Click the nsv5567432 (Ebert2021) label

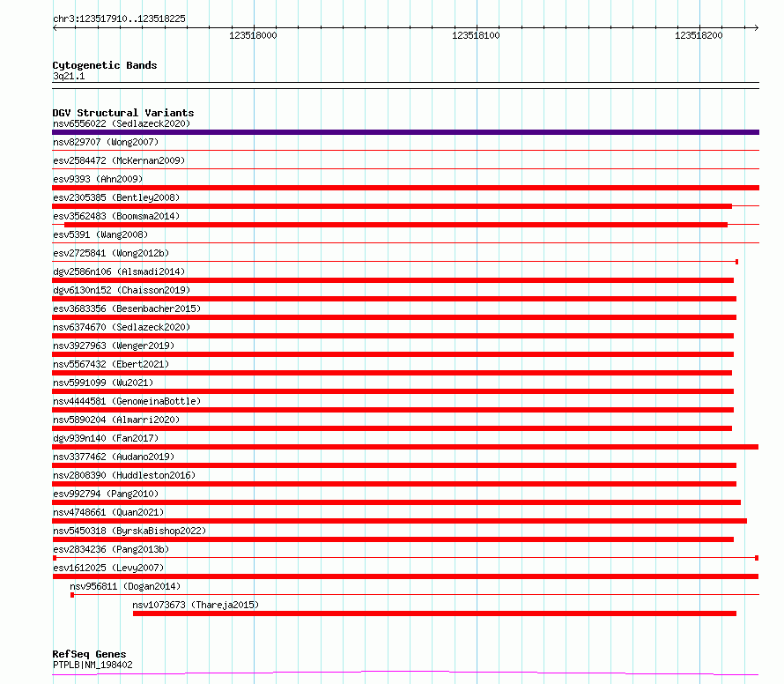111,364
